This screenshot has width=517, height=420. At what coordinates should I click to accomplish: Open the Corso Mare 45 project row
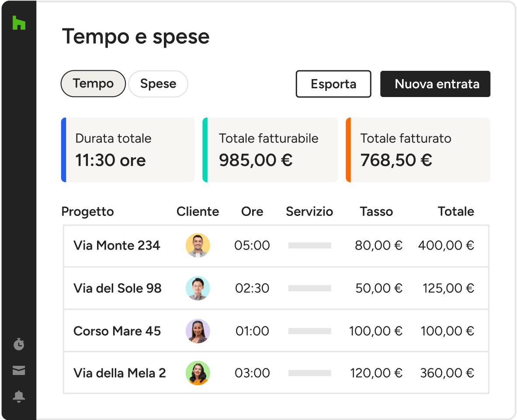tap(117, 331)
